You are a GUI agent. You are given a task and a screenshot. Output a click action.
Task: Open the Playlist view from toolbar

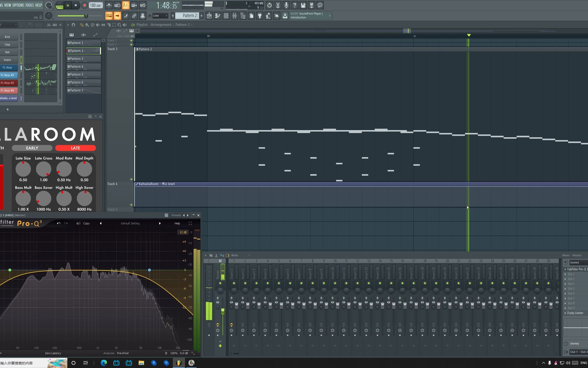coord(209,16)
